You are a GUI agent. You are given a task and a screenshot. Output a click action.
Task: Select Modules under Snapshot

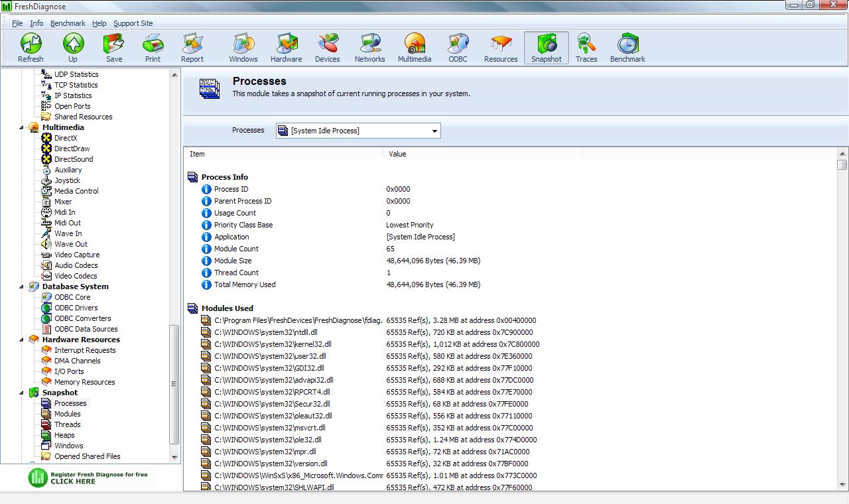67,414
